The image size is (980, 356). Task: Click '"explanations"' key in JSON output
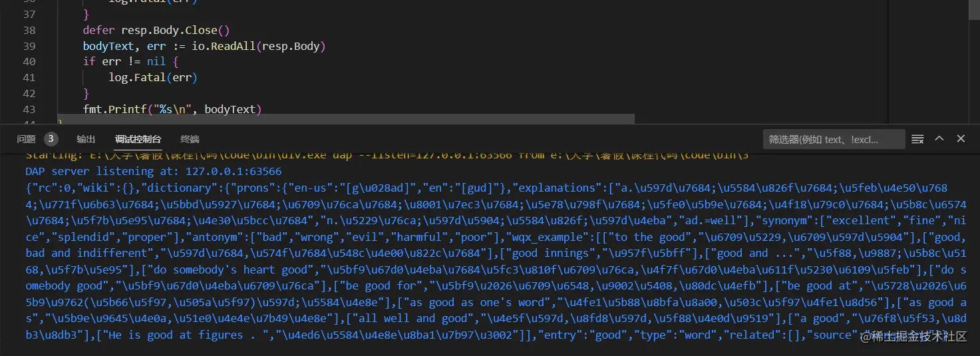coord(556,188)
